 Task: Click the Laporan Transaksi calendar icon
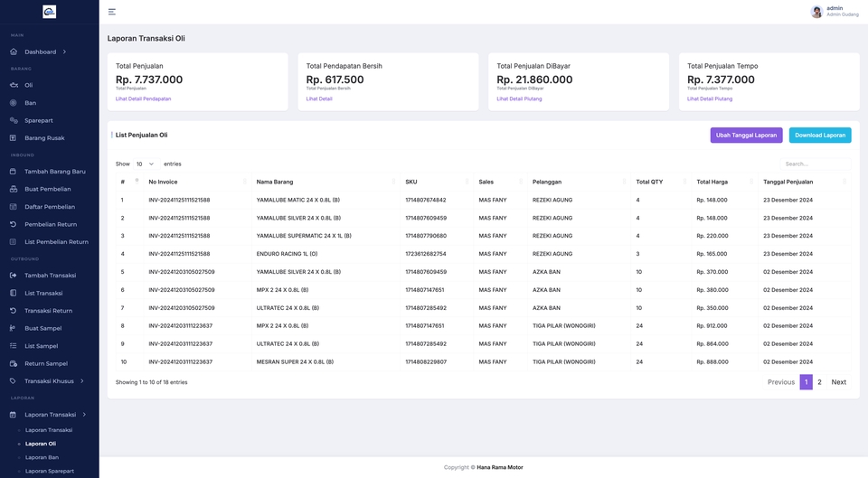pyautogui.click(x=14, y=415)
